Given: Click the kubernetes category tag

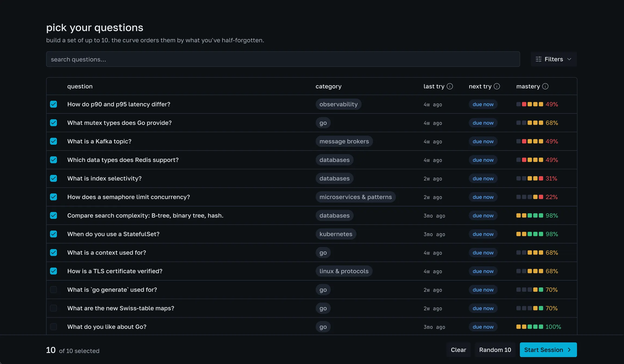Looking at the screenshot, I should (x=336, y=234).
